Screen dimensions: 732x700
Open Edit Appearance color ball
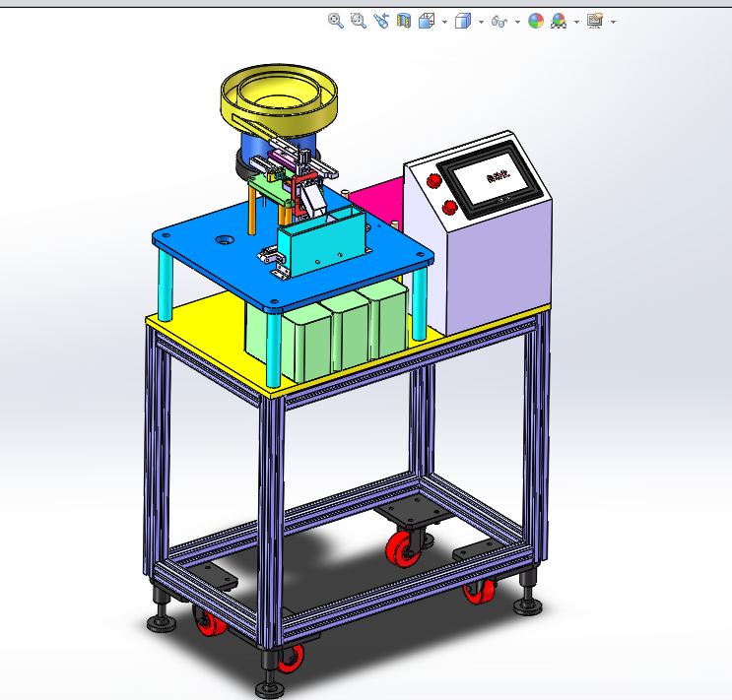pos(536,21)
